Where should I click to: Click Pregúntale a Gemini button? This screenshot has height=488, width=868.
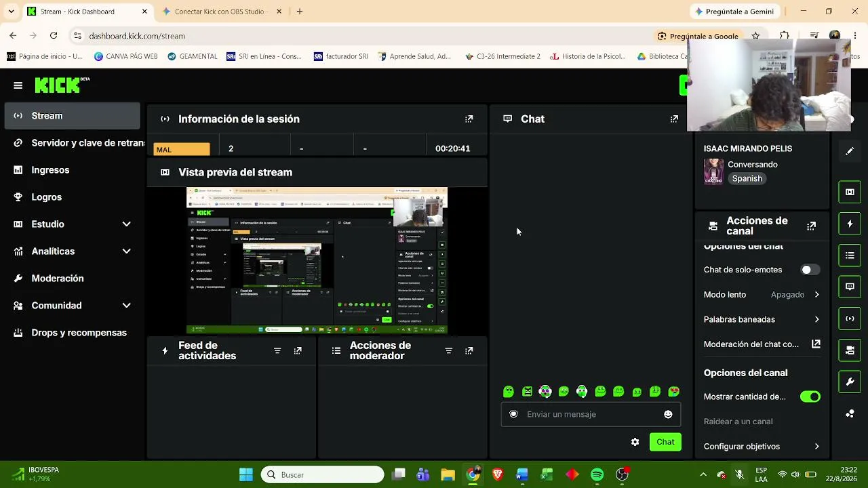(x=734, y=12)
